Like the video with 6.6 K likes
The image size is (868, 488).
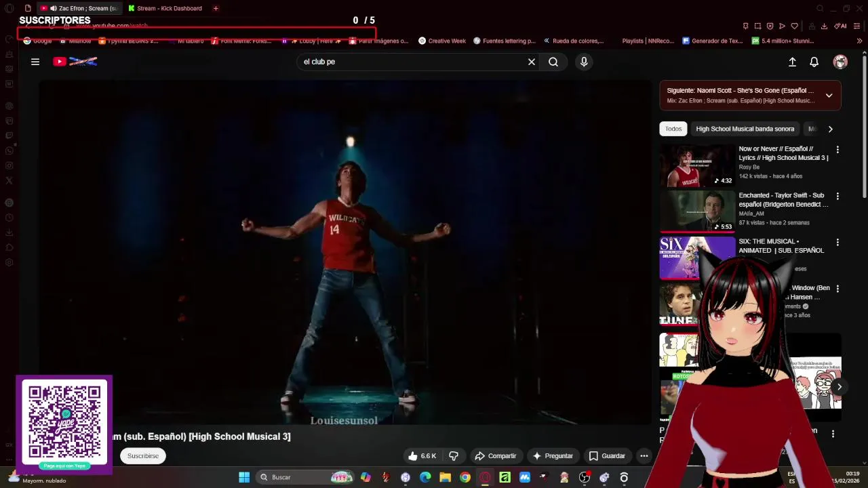coord(422,456)
